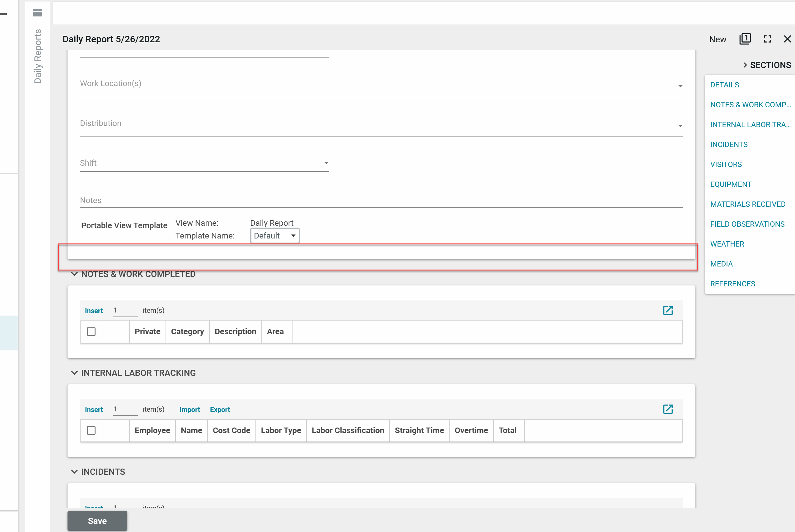Check the select-all box in Notes grid

coord(91,331)
